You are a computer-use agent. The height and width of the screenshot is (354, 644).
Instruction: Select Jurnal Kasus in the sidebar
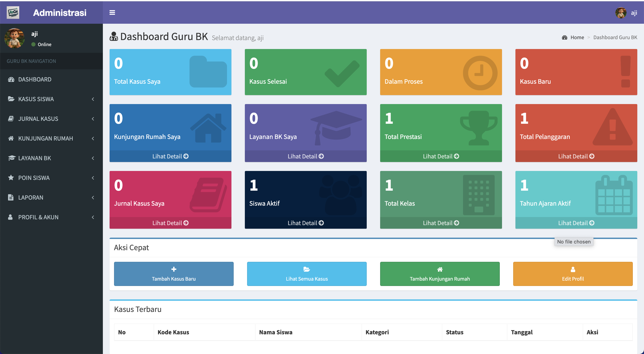[x=38, y=119]
